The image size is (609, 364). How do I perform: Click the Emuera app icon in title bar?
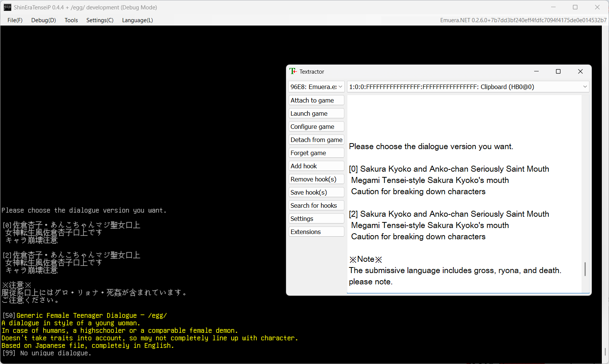pyautogui.click(x=8, y=7)
